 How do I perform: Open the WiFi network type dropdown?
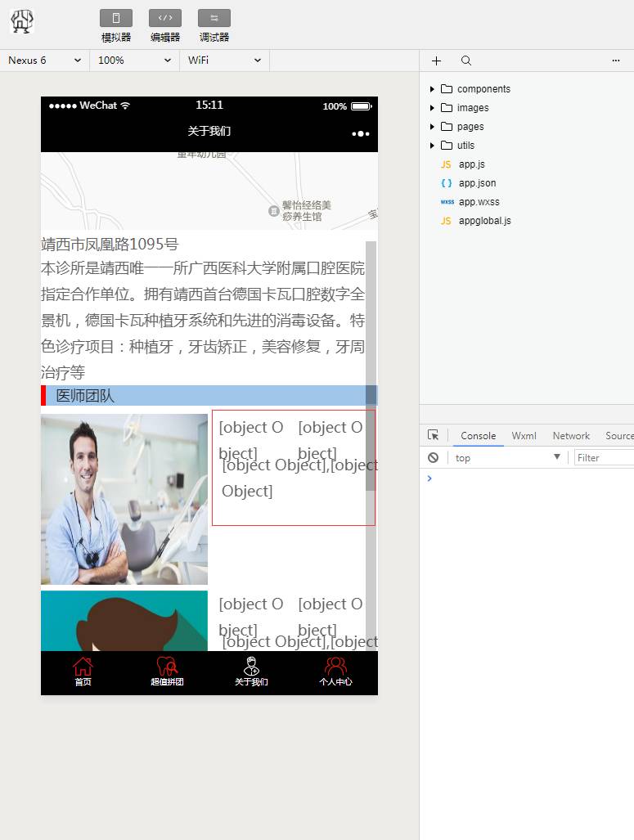pyautogui.click(x=224, y=61)
